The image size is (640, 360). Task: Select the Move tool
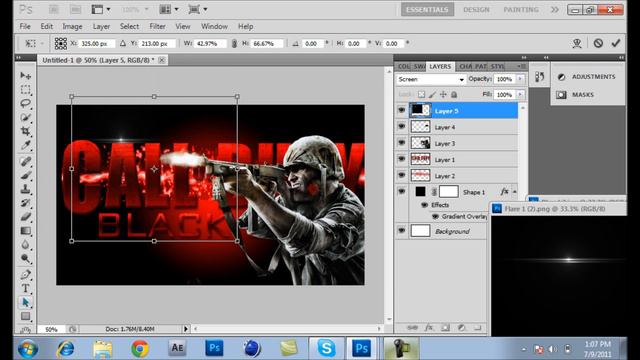click(x=25, y=76)
